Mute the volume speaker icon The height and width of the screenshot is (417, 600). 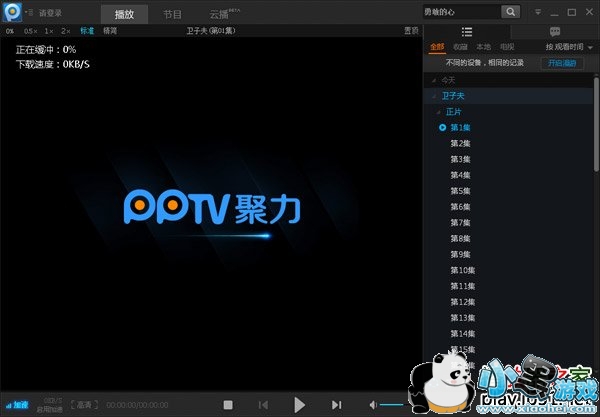pos(373,405)
